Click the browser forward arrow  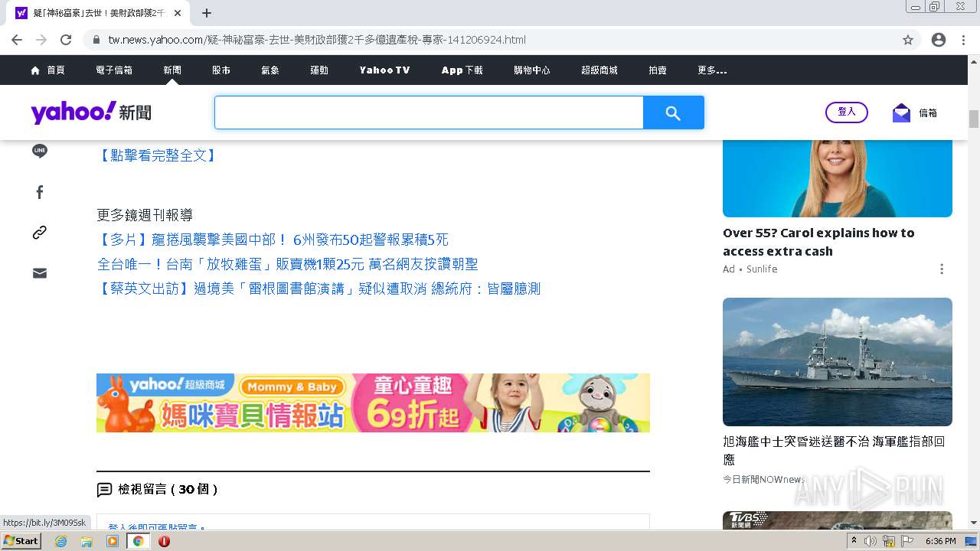click(x=41, y=40)
